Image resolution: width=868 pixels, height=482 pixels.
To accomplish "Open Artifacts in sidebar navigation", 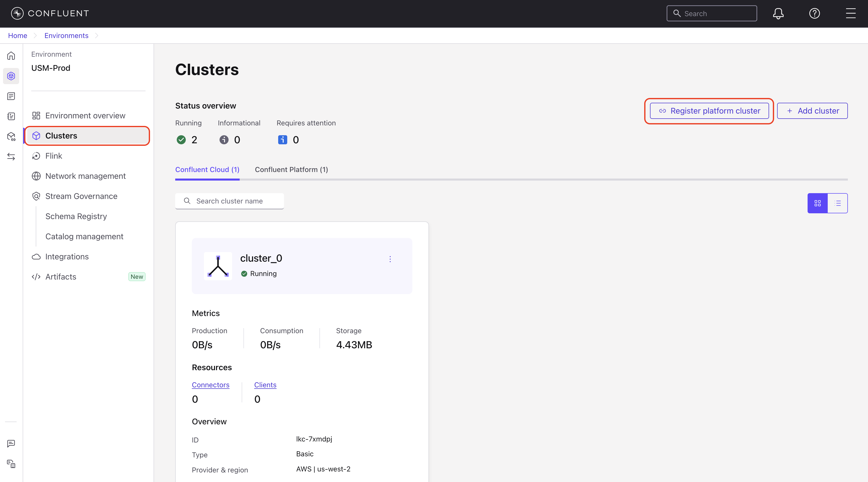I will (61, 277).
